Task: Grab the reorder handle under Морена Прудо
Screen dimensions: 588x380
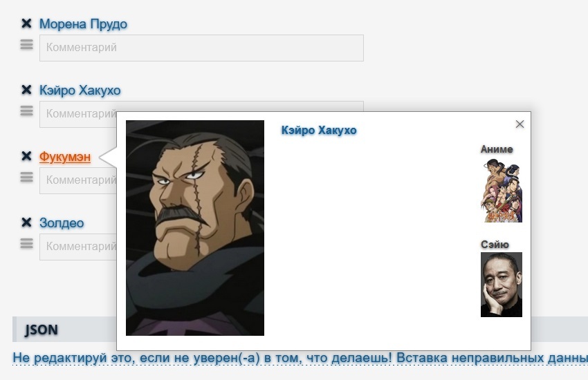Action: click(26, 44)
